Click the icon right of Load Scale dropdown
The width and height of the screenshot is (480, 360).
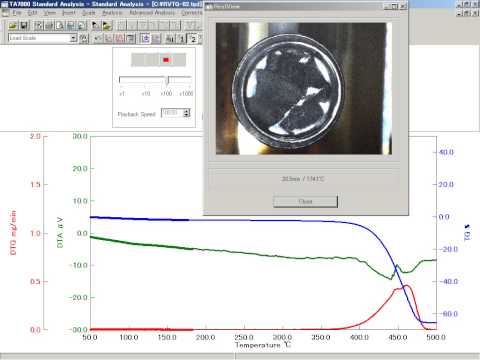click(84, 38)
